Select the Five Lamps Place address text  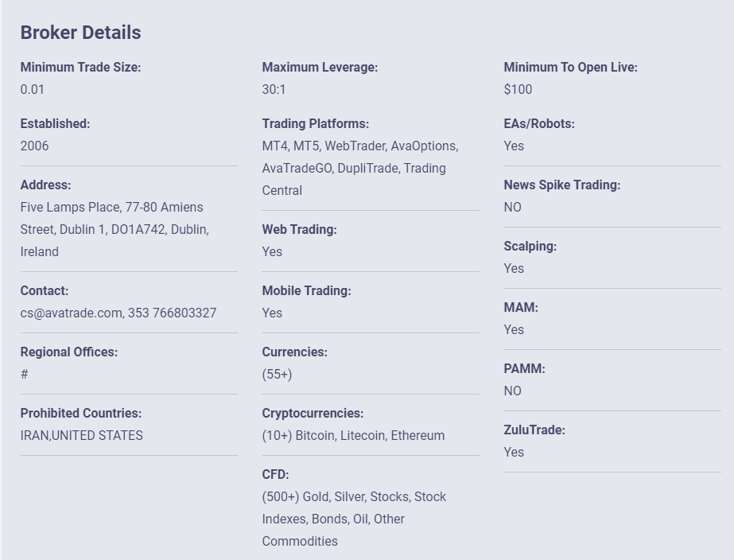coord(115,229)
